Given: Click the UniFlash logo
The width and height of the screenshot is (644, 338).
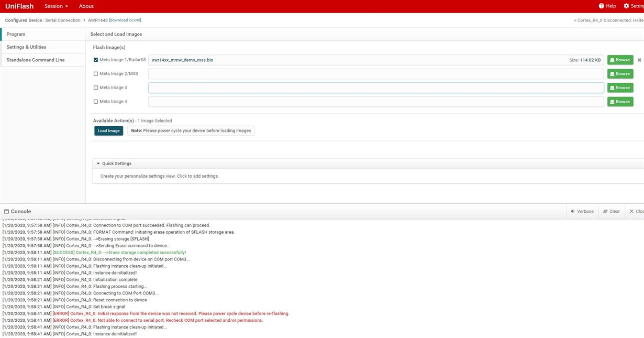Looking at the screenshot, I should [19, 6].
